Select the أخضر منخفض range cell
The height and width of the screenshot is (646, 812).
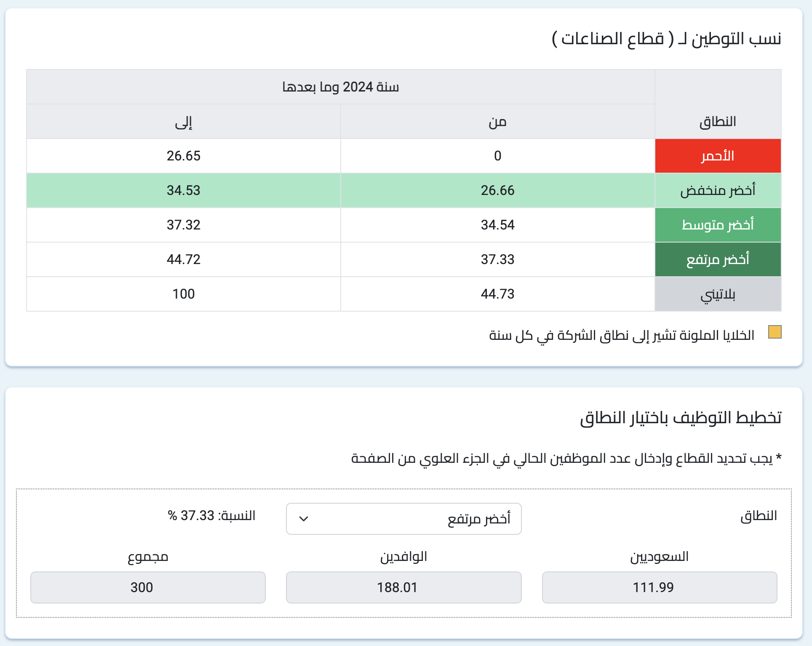click(718, 190)
